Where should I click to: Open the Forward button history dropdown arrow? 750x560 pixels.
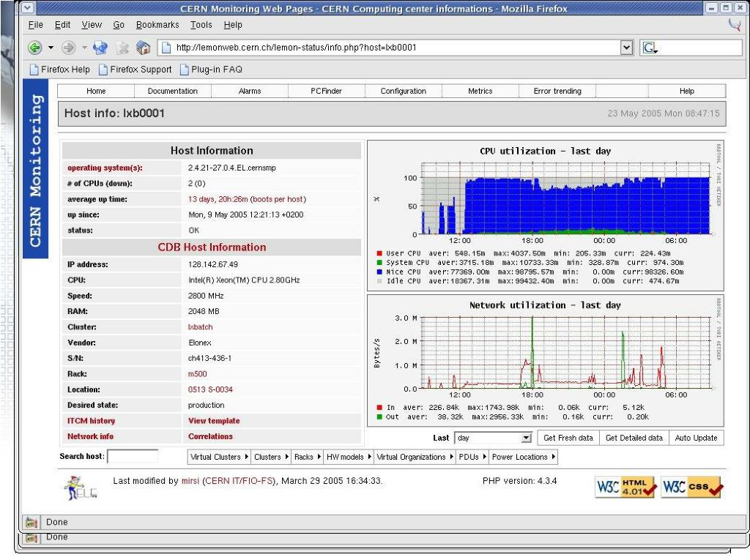84,48
